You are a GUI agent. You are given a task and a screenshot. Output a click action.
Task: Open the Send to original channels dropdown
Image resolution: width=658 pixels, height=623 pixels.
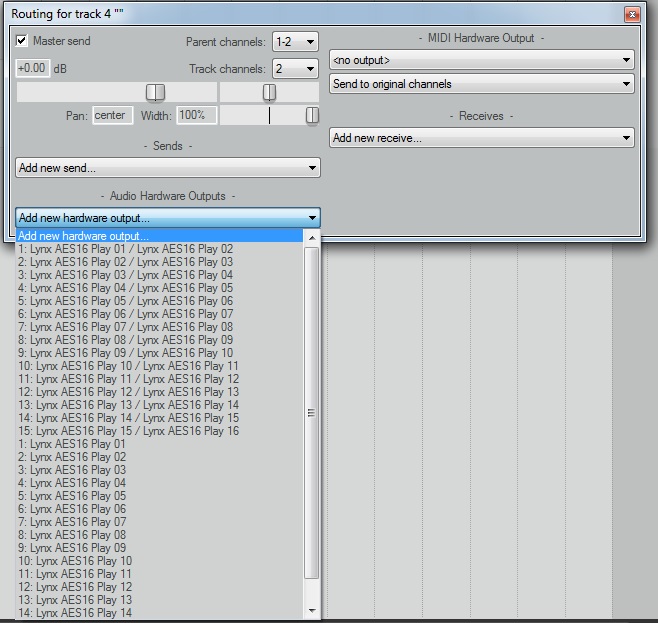point(482,84)
